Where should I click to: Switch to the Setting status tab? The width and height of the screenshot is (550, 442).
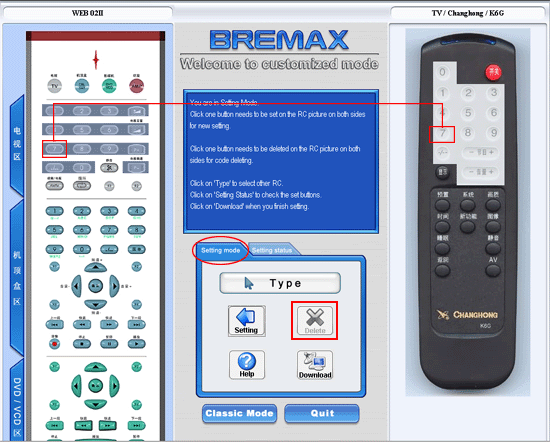click(x=272, y=250)
